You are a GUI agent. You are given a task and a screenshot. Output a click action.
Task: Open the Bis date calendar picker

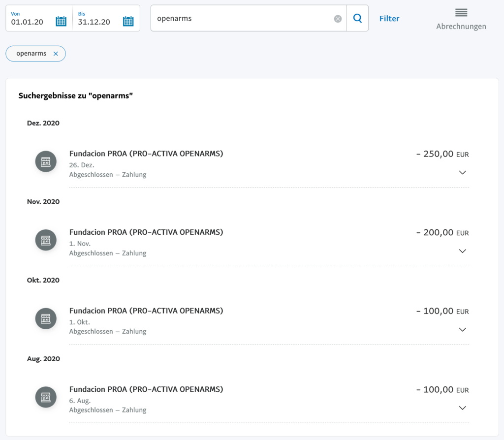pos(128,21)
